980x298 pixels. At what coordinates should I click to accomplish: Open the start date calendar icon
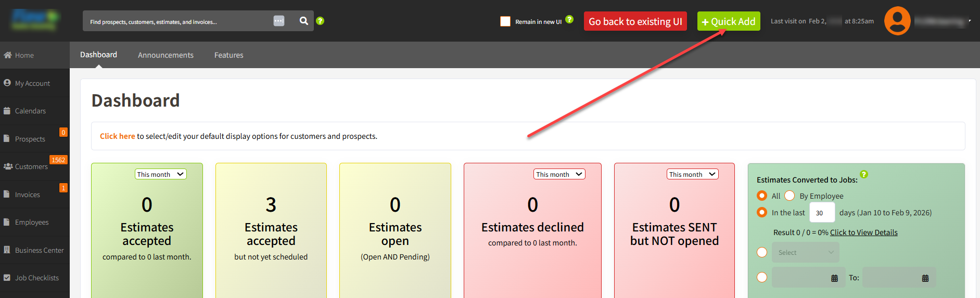pyautogui.click(x=834, y=278)
